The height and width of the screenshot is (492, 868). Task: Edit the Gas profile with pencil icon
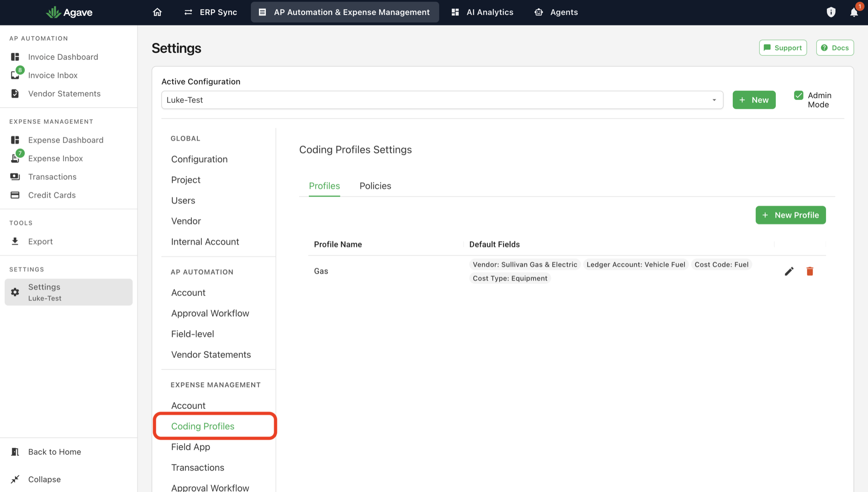(789, 271)
